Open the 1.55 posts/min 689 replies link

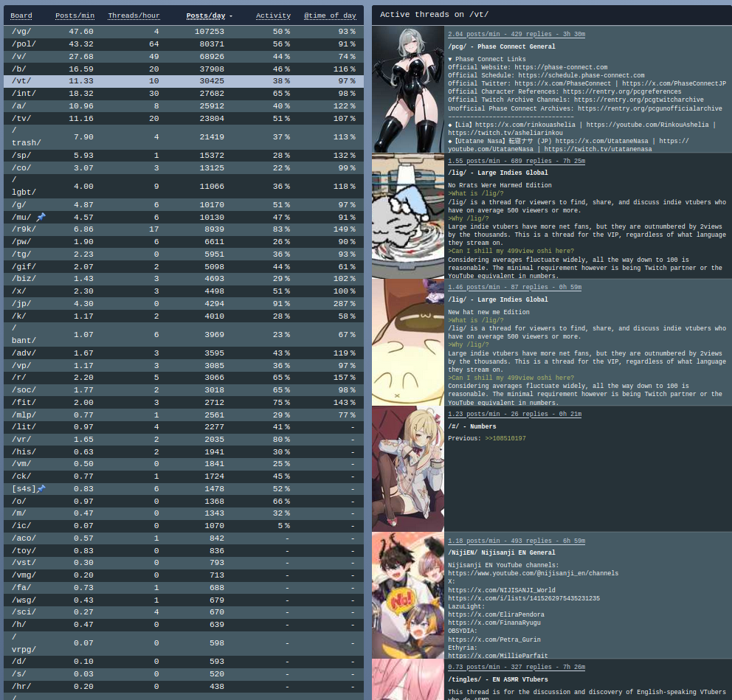click(x=517, y=161)
